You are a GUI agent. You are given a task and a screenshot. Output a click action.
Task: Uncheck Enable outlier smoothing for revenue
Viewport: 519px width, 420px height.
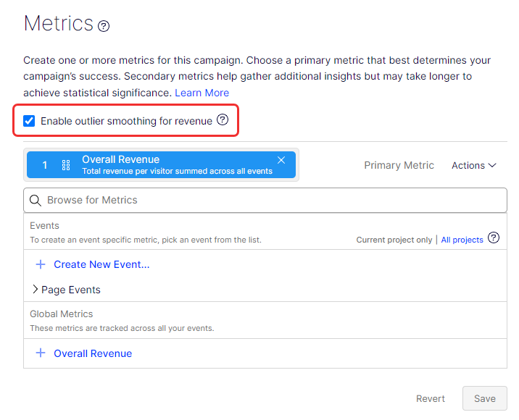coord(29,121)
